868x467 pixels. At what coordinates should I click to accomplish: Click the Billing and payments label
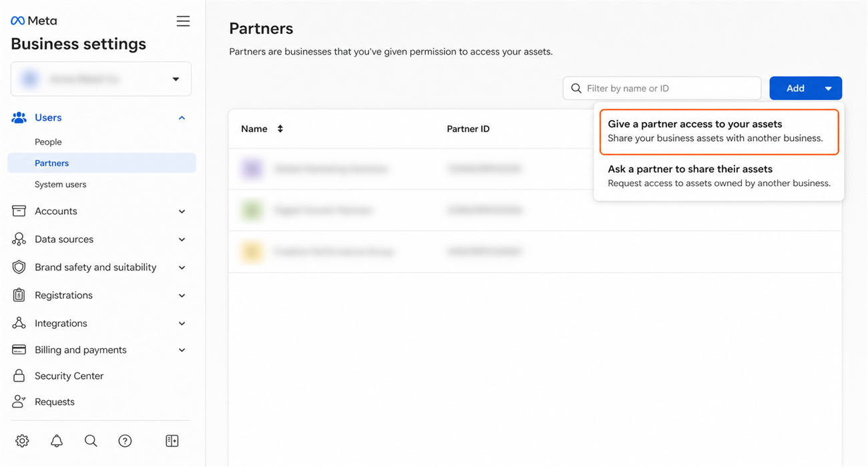click(x=81, y=350)
